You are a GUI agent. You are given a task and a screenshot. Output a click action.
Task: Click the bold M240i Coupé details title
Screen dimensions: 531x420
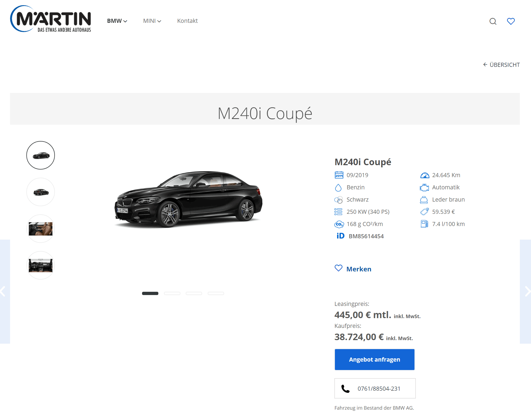[x=363, y=162]
